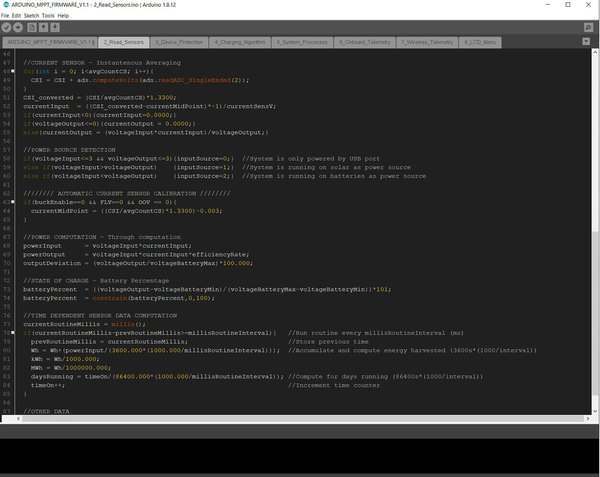
Task: Click the 'constrain' keyword on line 74
Action: coord(109,298)
